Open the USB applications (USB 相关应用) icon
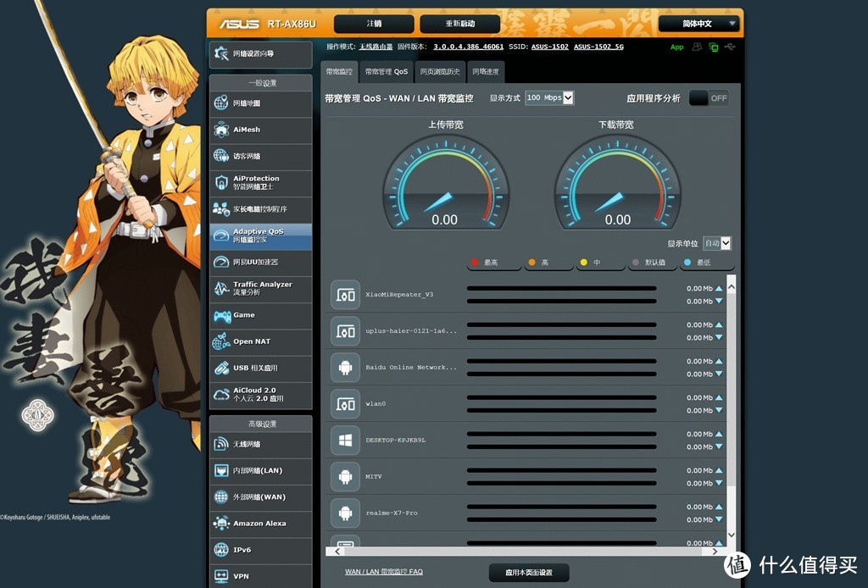Image resolution: width=868 pixels, height=588 pixels. pos(221,368)
